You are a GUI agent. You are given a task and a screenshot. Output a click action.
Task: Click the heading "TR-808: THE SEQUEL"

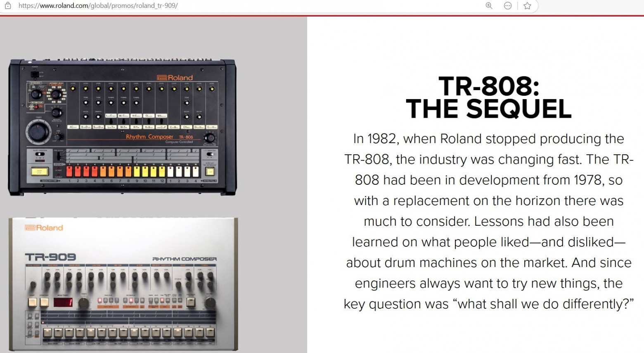coord(489,98)
